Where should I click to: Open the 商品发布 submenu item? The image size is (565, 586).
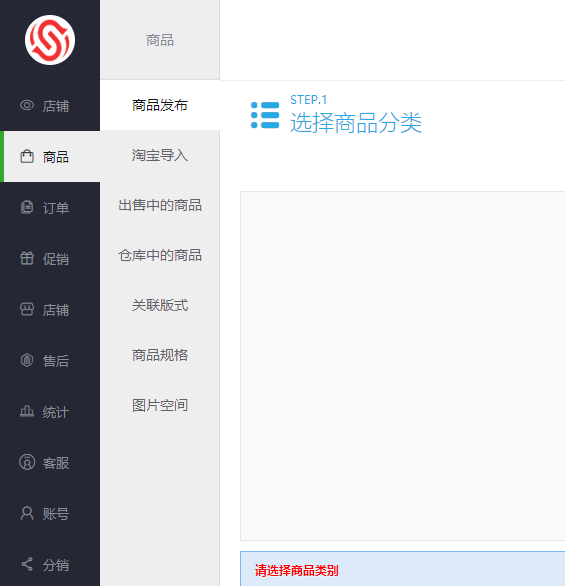tap(160, 105)
